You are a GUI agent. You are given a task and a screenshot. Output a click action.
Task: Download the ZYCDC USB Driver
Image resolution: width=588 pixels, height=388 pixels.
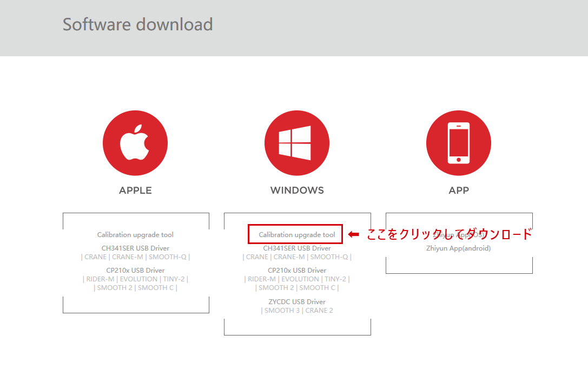click(297, 302)
